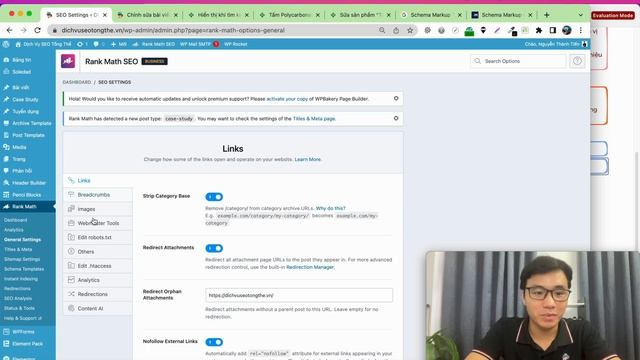Image resolution: width=640 pixels, height=360 pixels.
Task: Dismiss the WPBakery Page Builder notice
Action: [396, 98]
